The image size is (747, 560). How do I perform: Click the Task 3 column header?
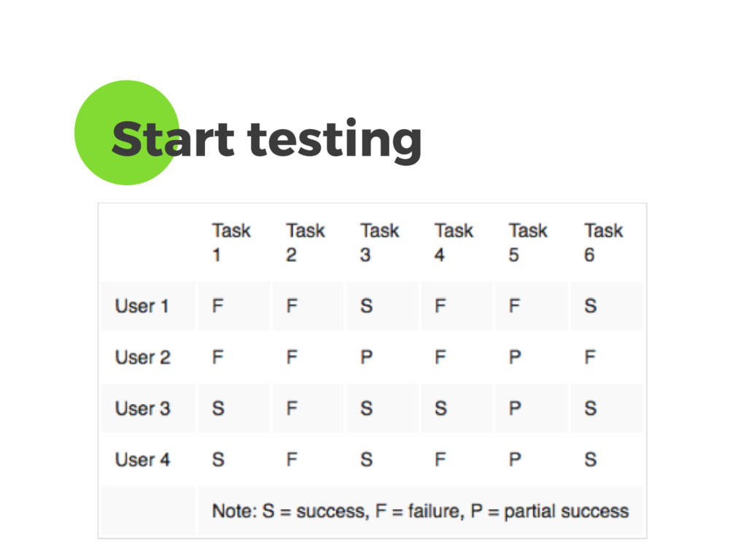pos(380,242)
